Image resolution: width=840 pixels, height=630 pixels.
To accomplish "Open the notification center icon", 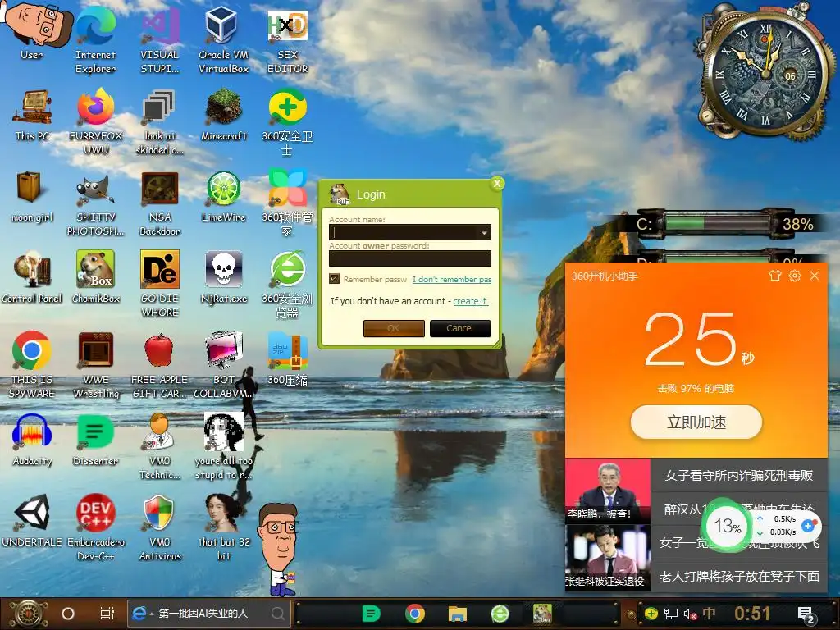I will coord(806,614).
